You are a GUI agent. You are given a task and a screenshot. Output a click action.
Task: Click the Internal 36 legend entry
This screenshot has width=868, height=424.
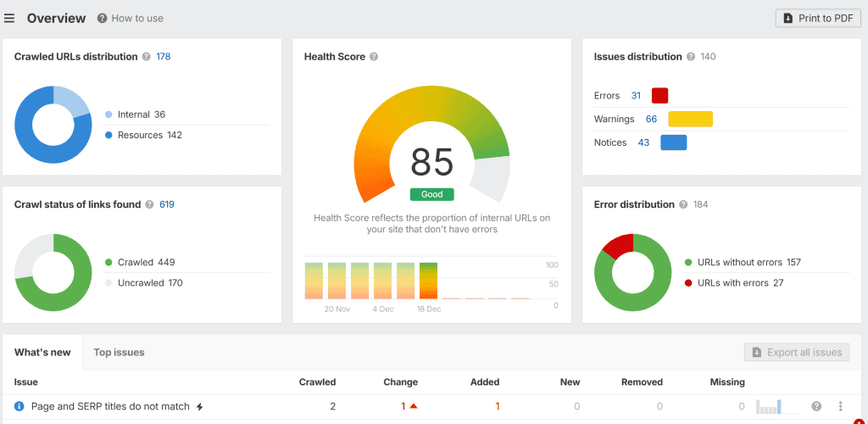(x=135, y=114)
